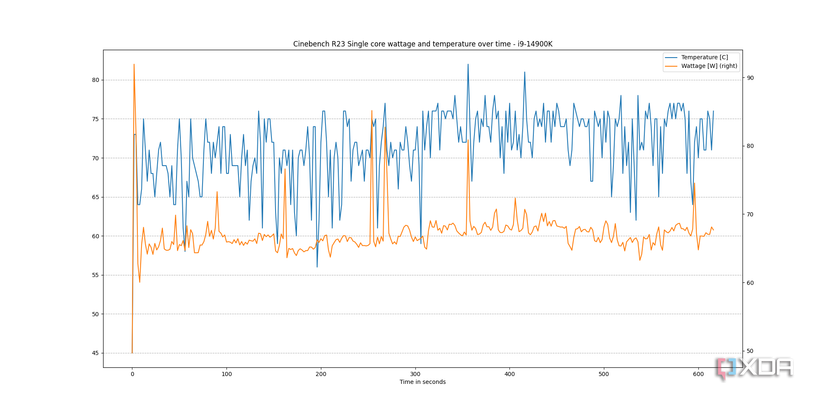825x413 pixels.
Task: Click right axis tick label 90
Action: pos(750,78)
